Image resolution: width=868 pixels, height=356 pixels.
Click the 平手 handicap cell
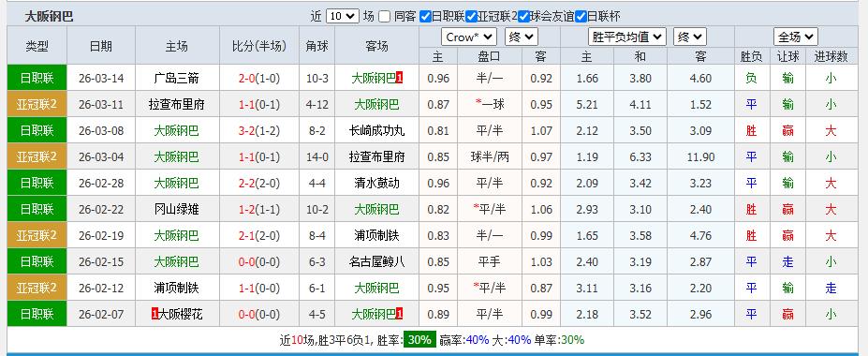(x=490, y=262)
